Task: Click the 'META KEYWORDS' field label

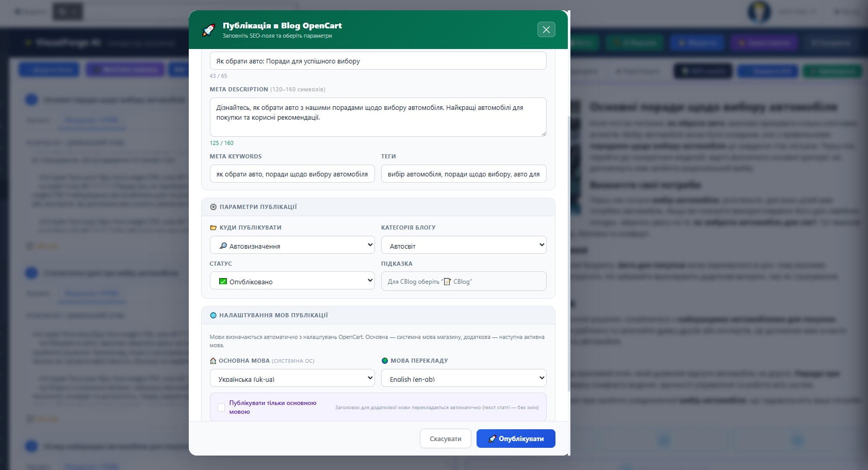Action: pos(236,156)
